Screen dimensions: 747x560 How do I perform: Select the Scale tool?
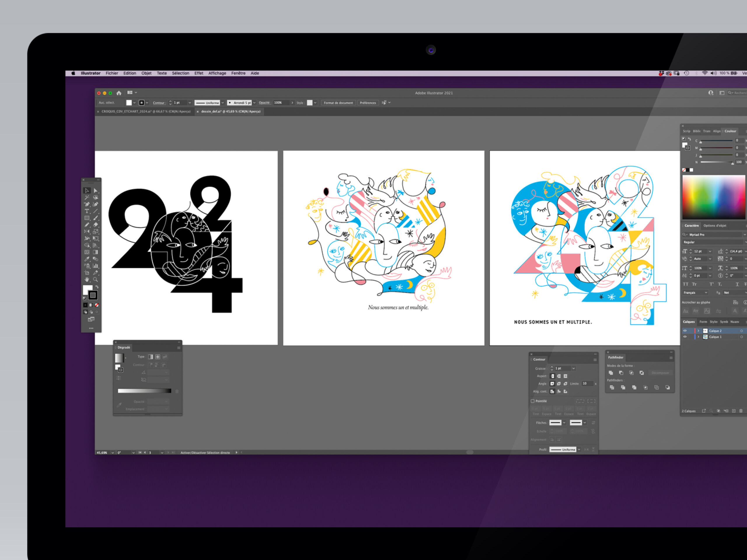click(x=96, y=232)
